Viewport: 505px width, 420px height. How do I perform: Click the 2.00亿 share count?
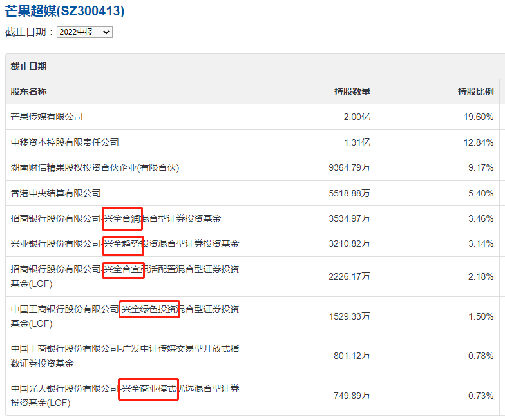(x=357, y=117)
